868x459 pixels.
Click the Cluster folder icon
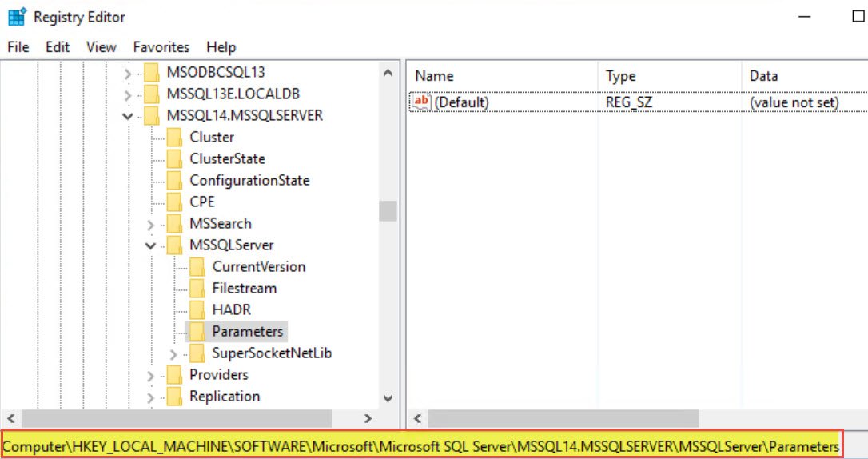tap(174, 137)
